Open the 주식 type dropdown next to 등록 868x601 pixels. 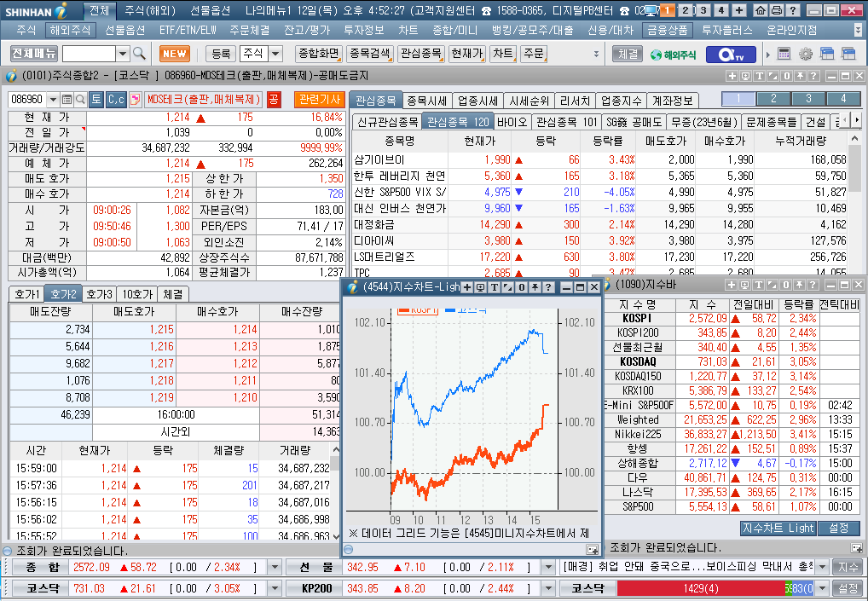pyautogui.click(x=275, y=54)
